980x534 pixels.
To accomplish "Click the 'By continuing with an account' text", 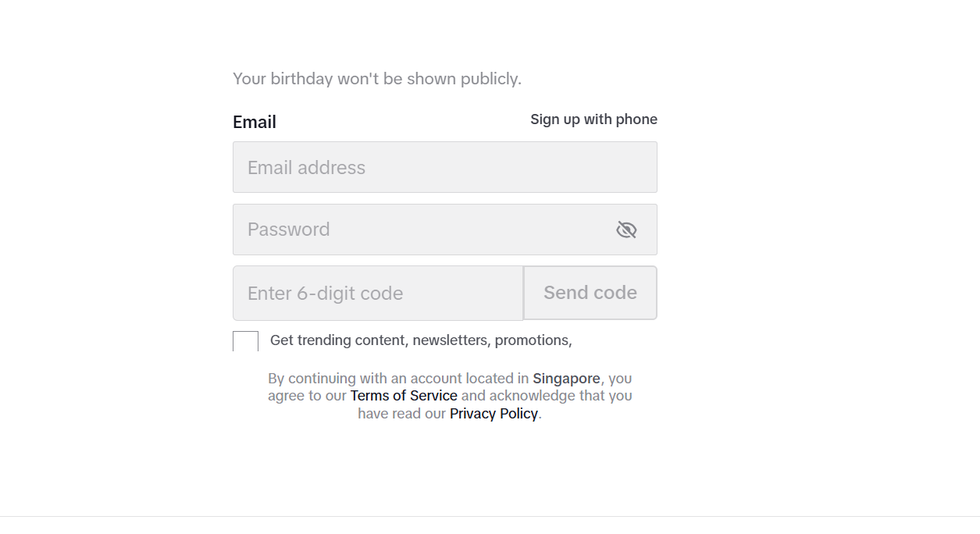I will point(398,379).
